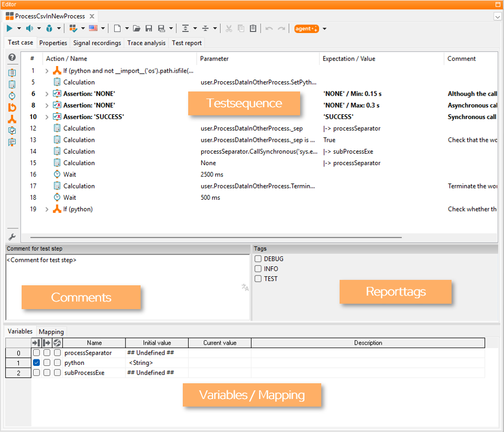Image resolution: width=504 pixels, height=432 pixels.
Task: Add a Loop step via orange loop icon
Action: pyautogui.click(x=12, y=107)
